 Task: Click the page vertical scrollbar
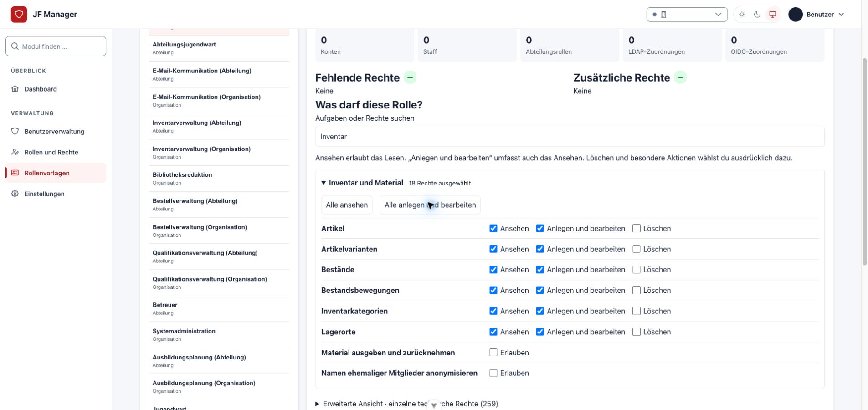point(864,162)
